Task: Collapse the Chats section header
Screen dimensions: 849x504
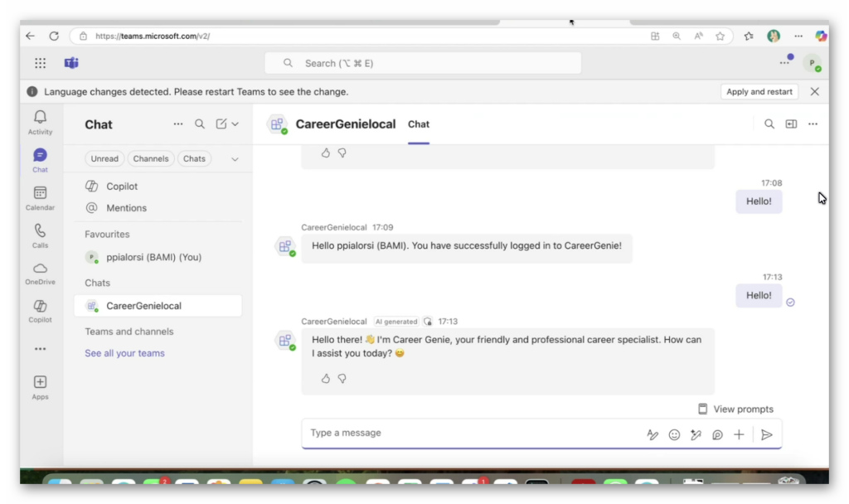Action: point(98,283)
